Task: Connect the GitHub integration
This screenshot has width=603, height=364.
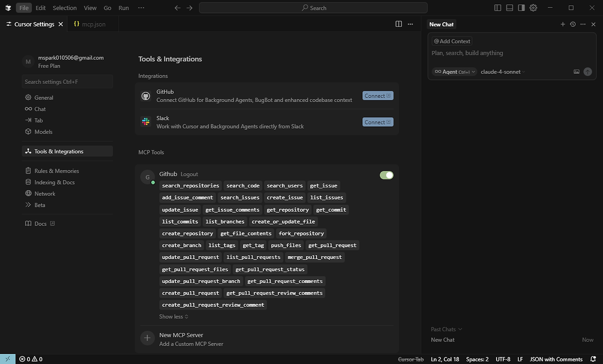Action: coord(378,96)
